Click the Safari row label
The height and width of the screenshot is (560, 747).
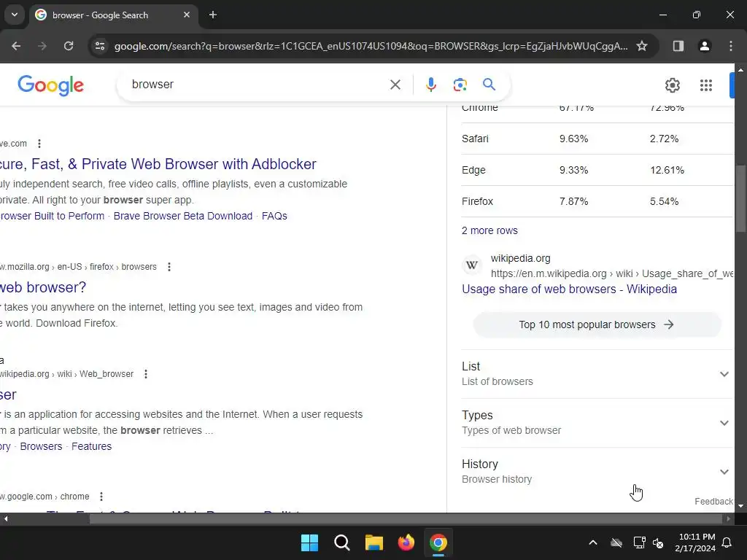(475, 139)
